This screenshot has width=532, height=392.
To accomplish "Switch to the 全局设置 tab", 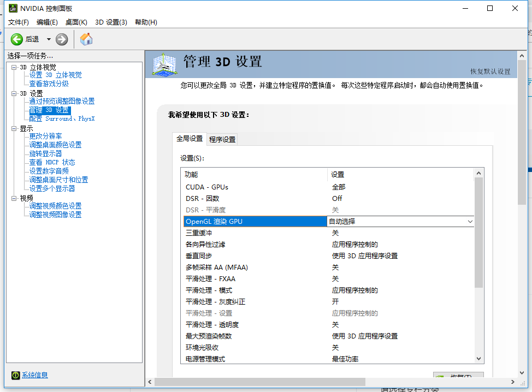I will click(x=190, y=138).
